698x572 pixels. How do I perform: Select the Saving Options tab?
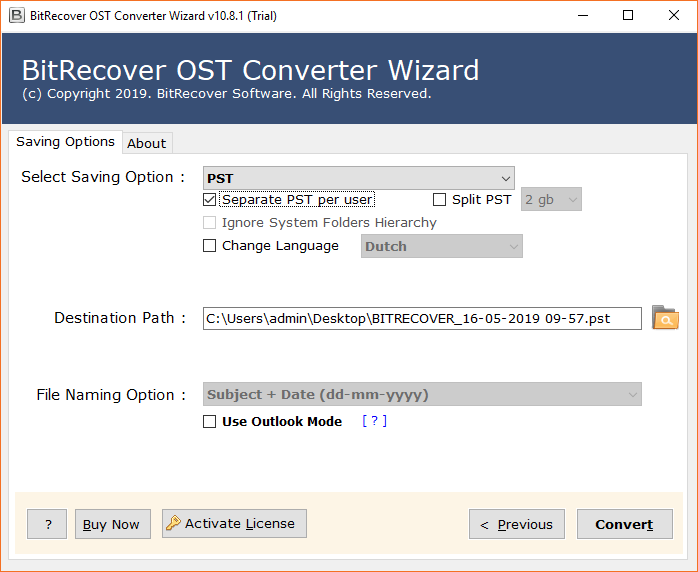(x=65, y=142)
